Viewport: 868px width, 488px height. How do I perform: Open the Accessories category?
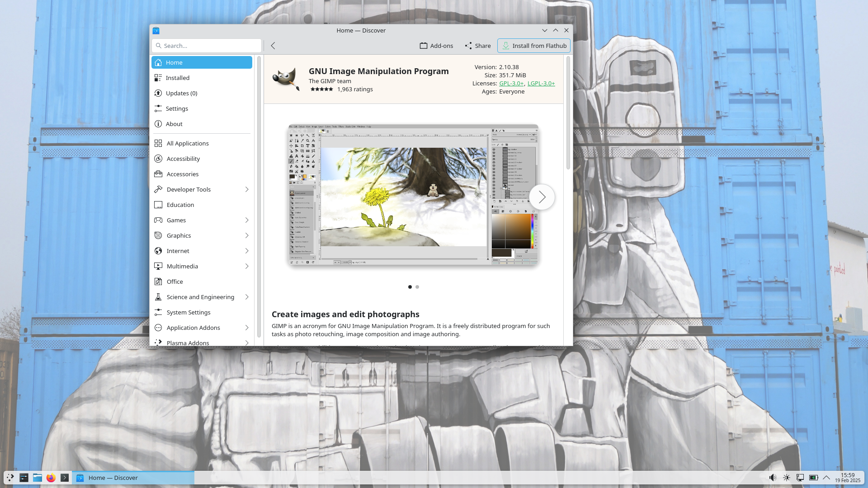click(x=202, y=174)
